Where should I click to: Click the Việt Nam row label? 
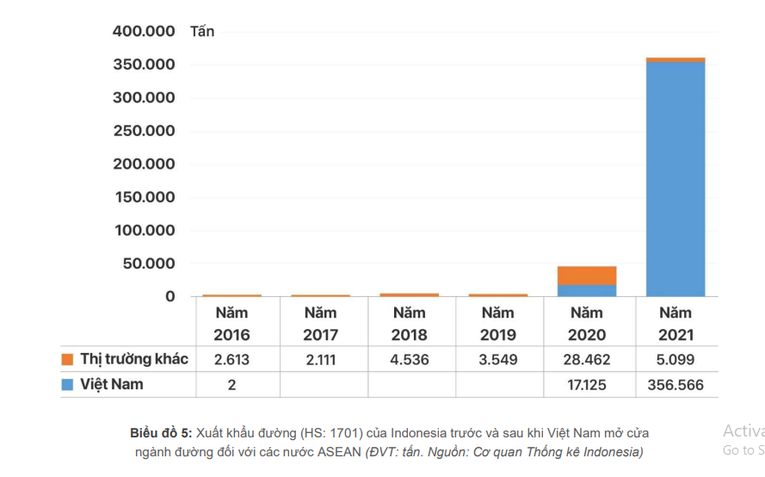click(111, 384)
